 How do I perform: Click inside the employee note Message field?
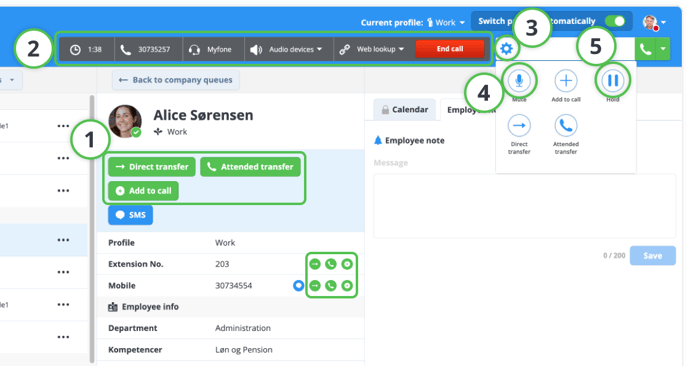click(x=524, y=206)
